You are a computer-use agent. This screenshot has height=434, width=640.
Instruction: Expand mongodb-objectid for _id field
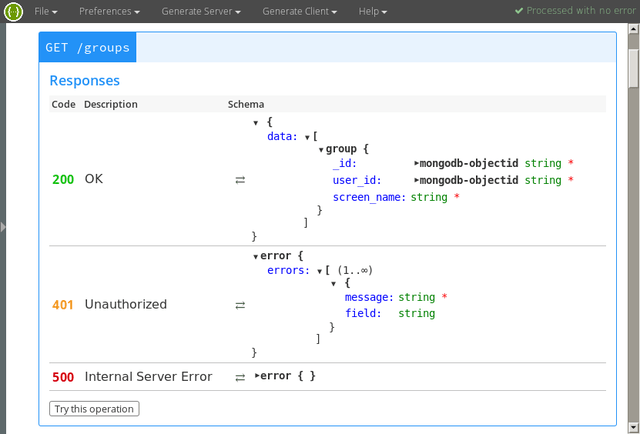[417, 163]
